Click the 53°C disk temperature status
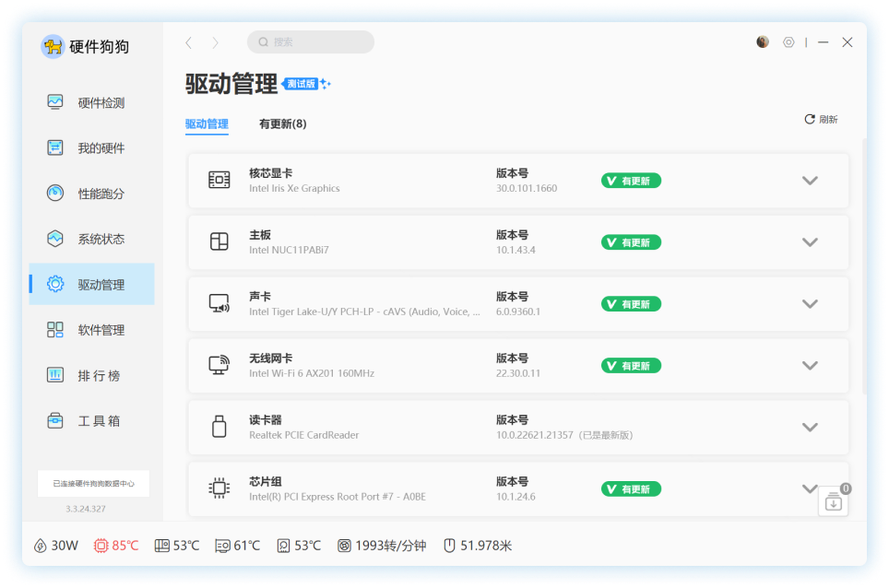The height and width of the screenshot is (588, 889). point(299,546)
